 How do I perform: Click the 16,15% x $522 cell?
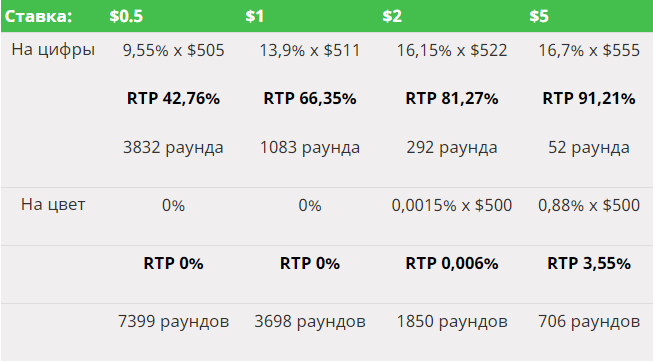pos(452,50)
